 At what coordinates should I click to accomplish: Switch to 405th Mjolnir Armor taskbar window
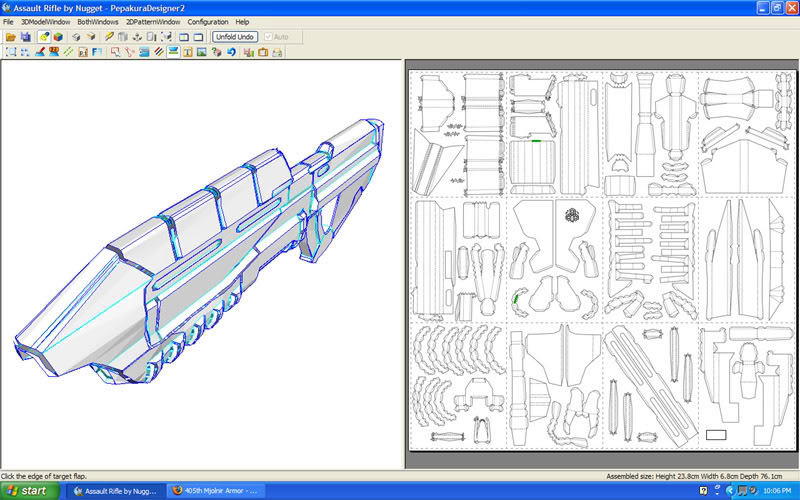tap(215, 491)
